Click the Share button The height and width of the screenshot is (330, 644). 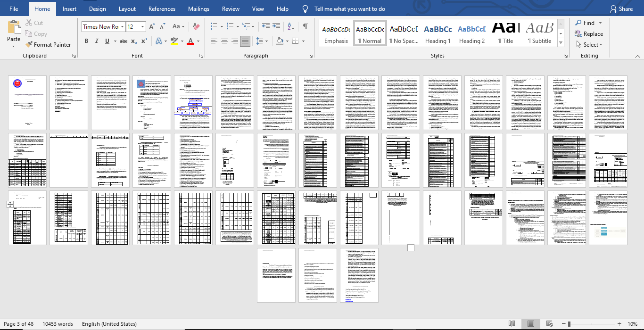621,9
